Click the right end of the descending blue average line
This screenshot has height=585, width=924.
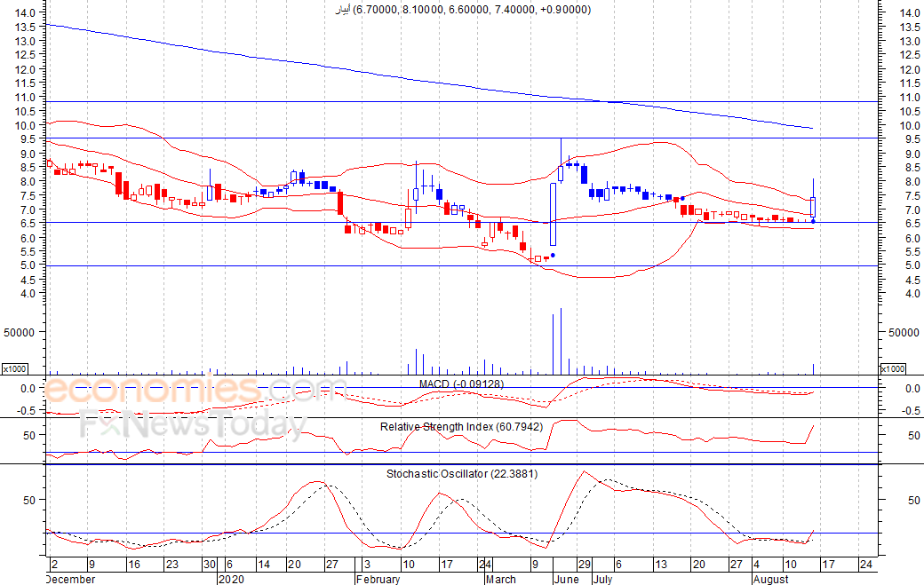tap(812, 129)
